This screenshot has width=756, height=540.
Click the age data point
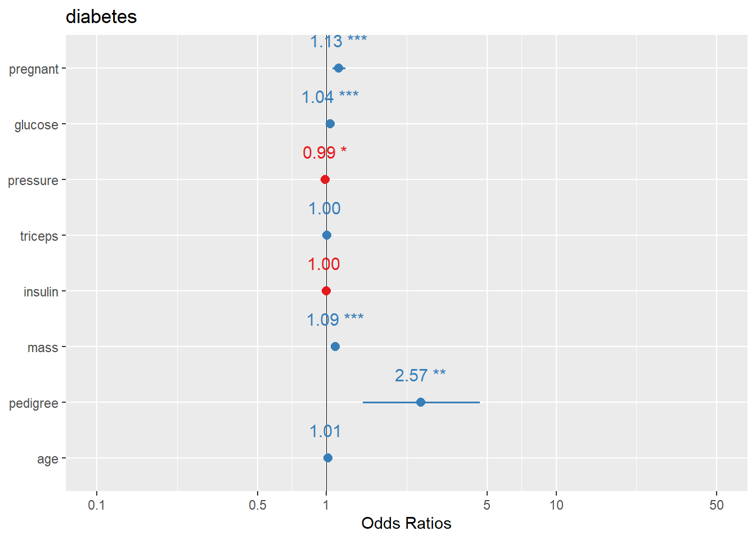point(328,458)
